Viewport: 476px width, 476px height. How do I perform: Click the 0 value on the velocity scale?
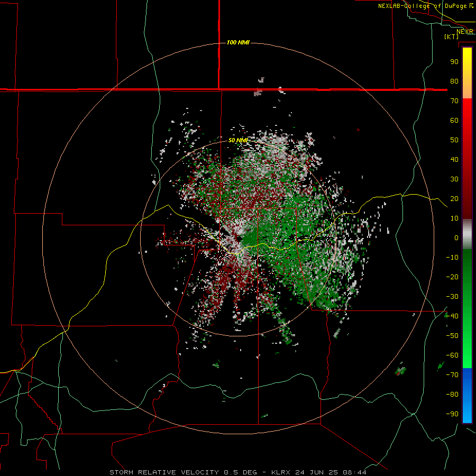pyautogui.click(x=456, y=238)
